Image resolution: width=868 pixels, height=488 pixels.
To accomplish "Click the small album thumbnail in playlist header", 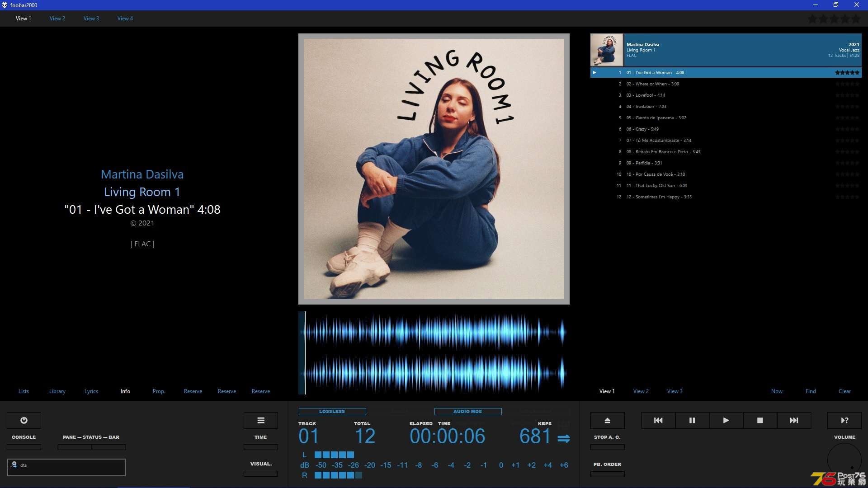I will pos(607,50).
